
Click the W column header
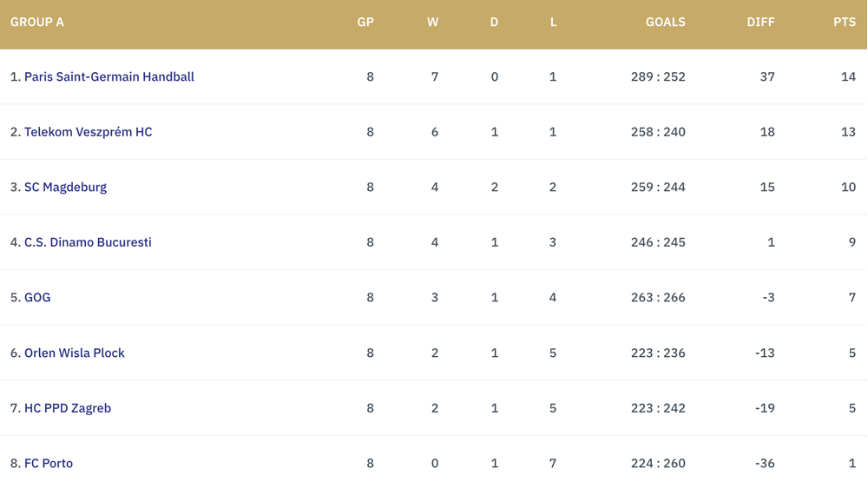433,23
